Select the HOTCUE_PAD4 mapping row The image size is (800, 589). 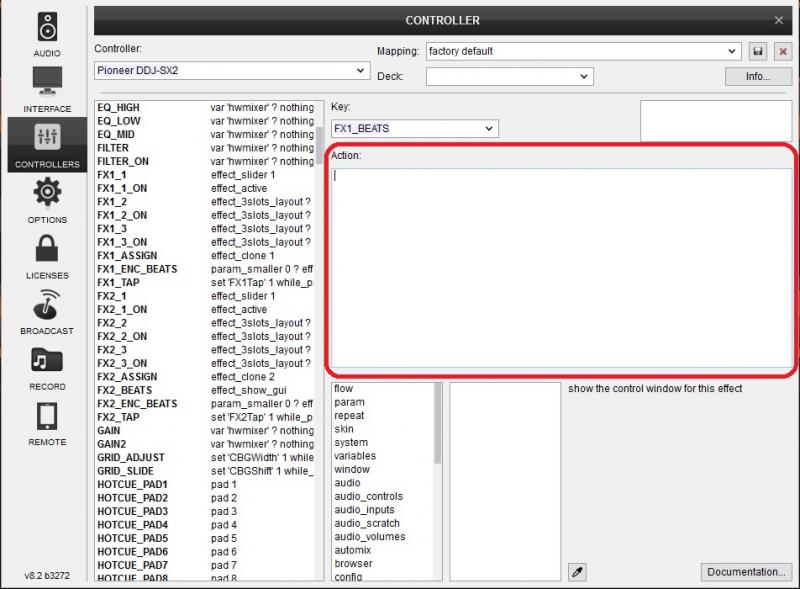pyautogui.click(x=206, y=525)
